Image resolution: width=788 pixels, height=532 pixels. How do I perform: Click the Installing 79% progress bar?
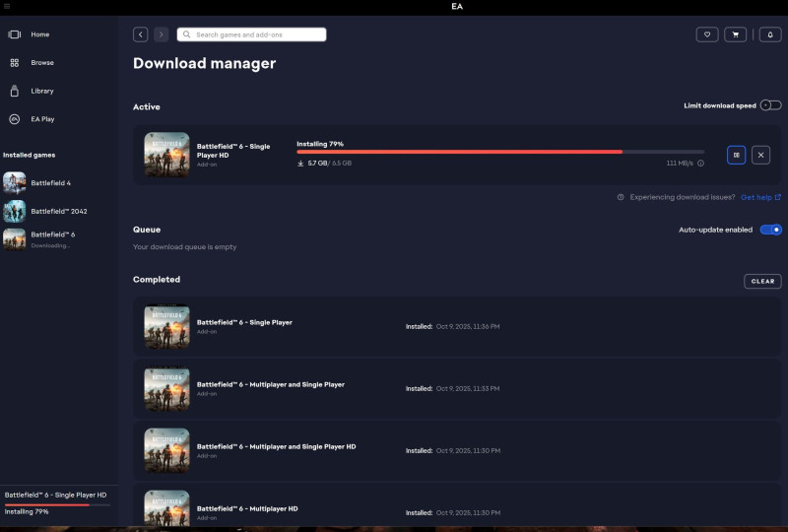pos(500,152)
